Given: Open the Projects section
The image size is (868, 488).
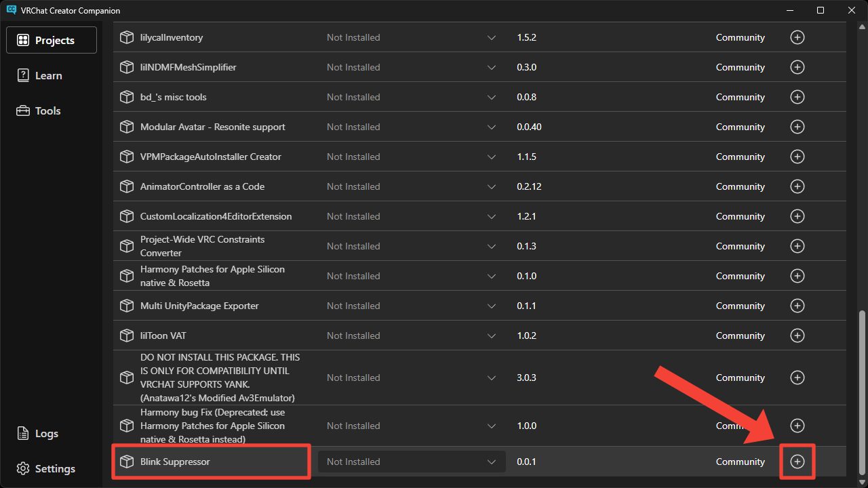Looking at the screenshot, I should coord(52,40).
